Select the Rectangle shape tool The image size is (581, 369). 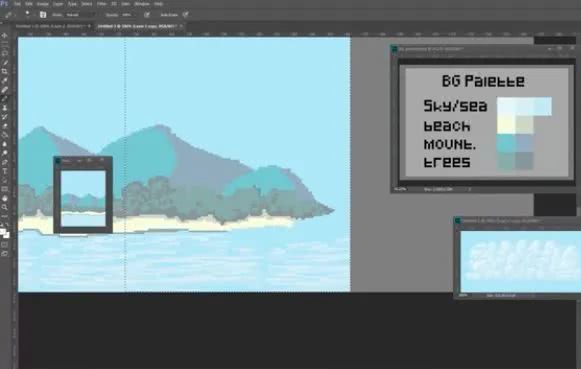pyautogui.click(x=5, y=189)
